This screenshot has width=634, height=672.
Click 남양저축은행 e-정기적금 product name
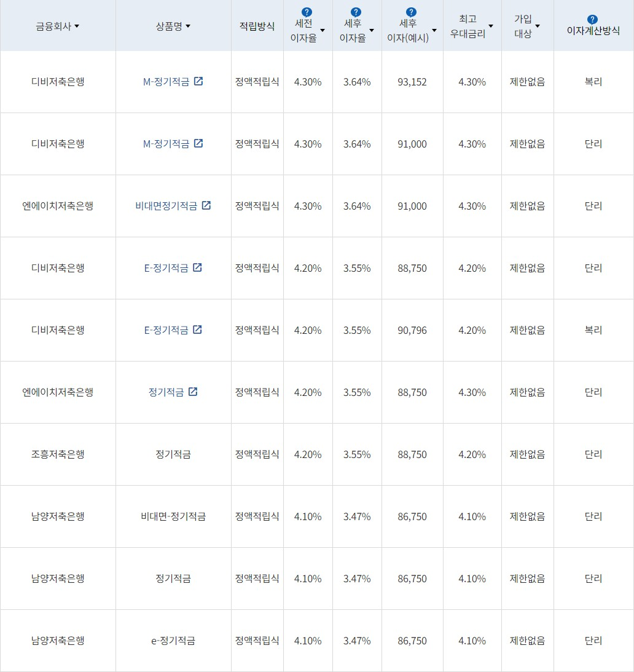[x=173, y=641]
